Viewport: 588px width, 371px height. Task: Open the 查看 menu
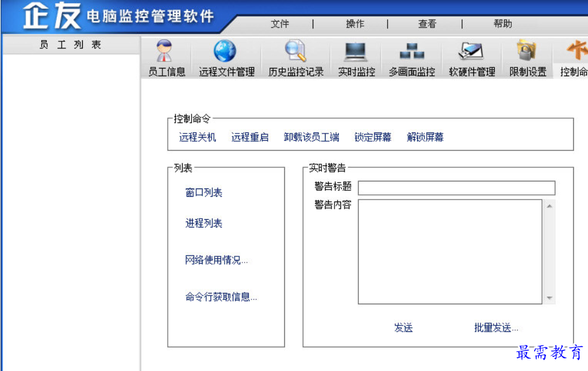[427, 24]
